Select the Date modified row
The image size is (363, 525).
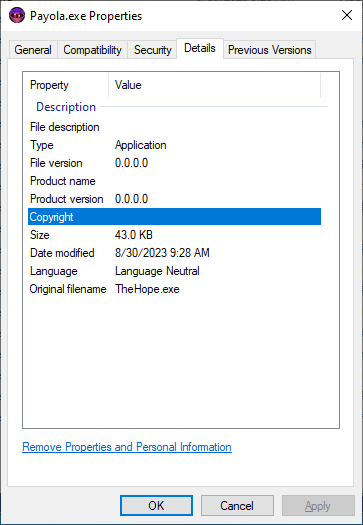pos(174,253)
